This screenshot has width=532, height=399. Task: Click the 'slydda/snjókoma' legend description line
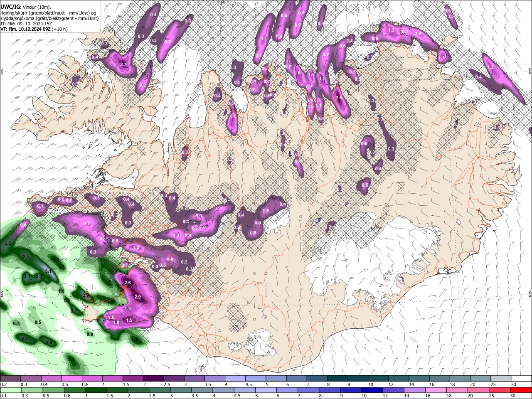click(49, 18)
